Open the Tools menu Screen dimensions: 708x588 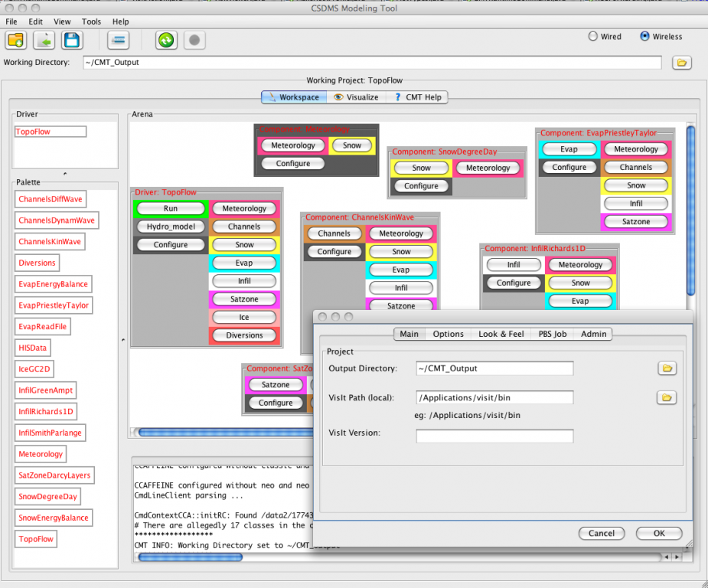click(91, 21)
